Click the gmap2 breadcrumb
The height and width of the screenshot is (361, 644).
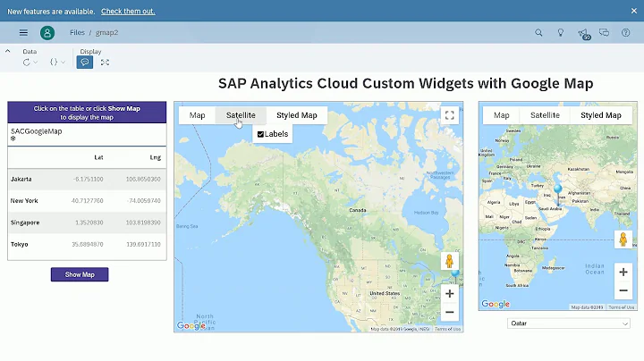106,32
